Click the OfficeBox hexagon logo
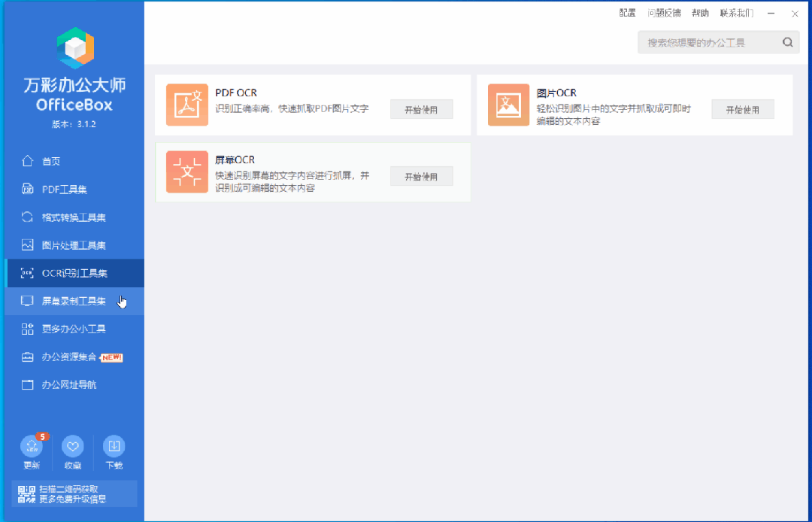 pos(76,47)
